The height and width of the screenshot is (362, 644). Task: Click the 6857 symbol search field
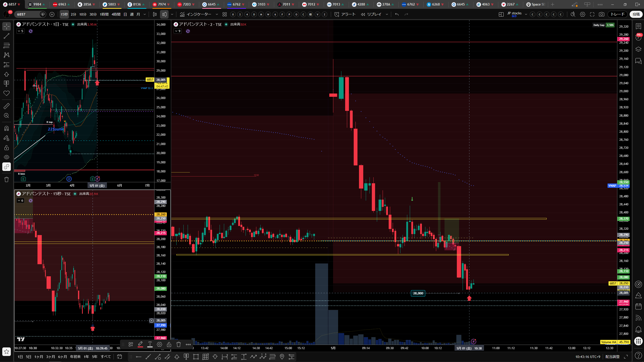27,14
